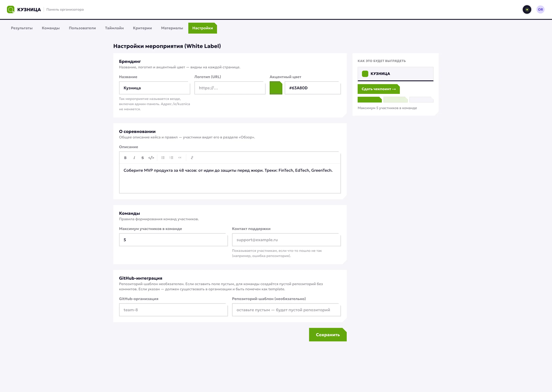
Task: Open the OR user avatar menu
Action: [540, 10]
